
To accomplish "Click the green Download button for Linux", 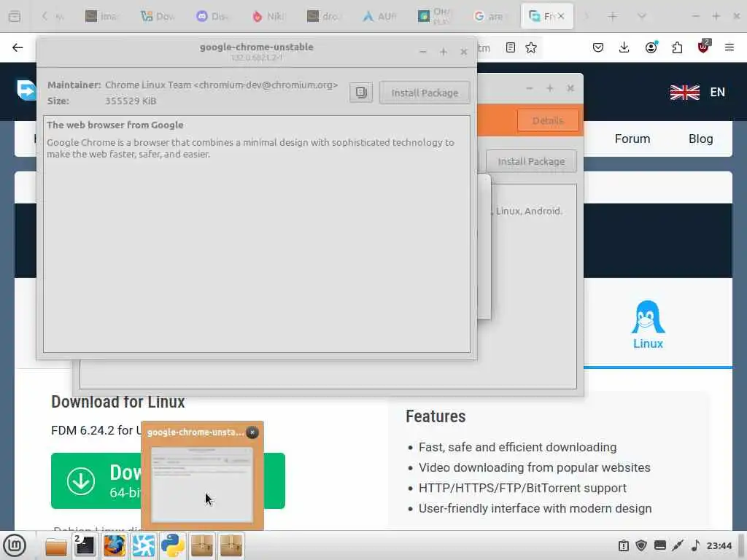I will (168, 481).
